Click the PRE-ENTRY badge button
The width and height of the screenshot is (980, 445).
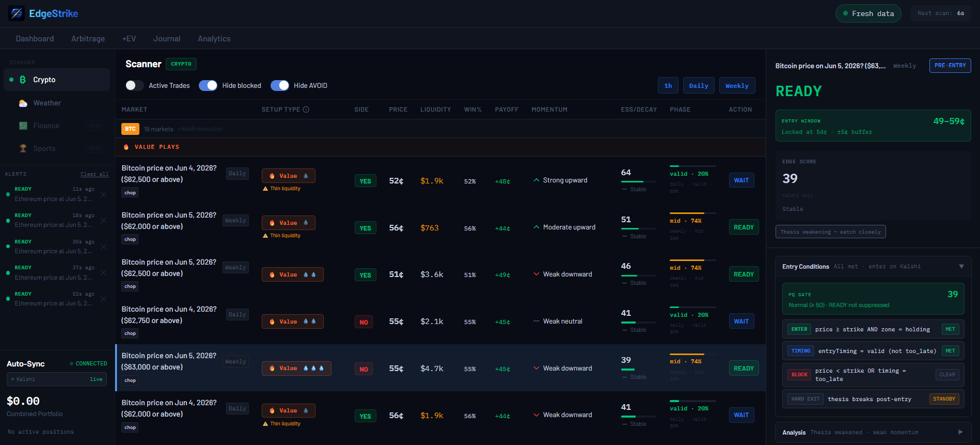click(950, 66)
